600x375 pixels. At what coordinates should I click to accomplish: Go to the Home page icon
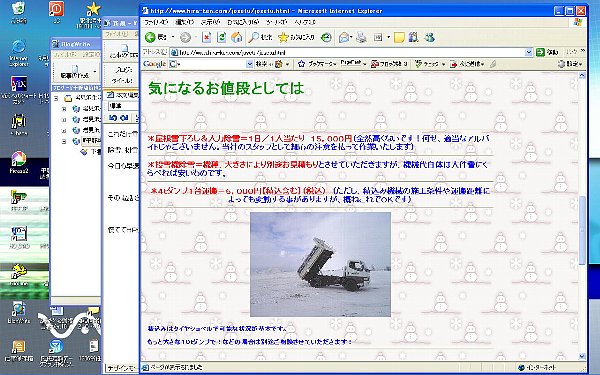[x=236, y=37]
